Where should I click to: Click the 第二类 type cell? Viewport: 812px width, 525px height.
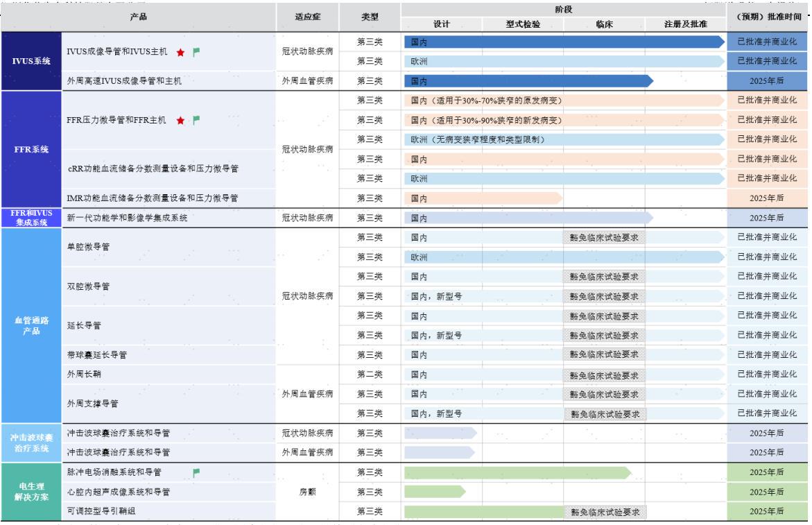[370, 375]
